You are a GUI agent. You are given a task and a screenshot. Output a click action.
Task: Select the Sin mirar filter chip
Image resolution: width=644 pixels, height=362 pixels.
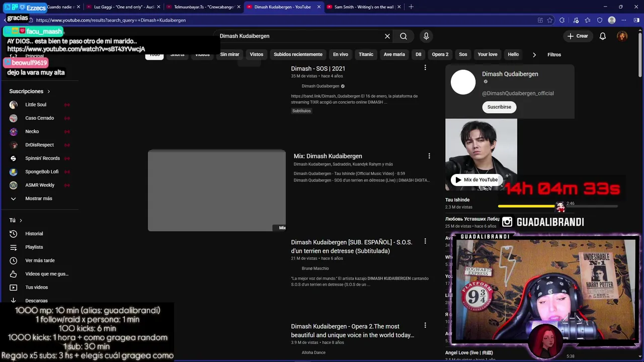229,54
